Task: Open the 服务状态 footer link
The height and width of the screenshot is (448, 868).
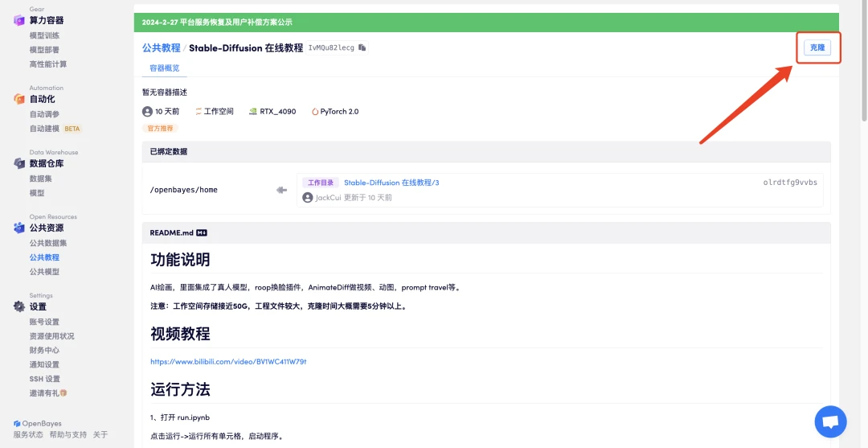Action: 28,434
